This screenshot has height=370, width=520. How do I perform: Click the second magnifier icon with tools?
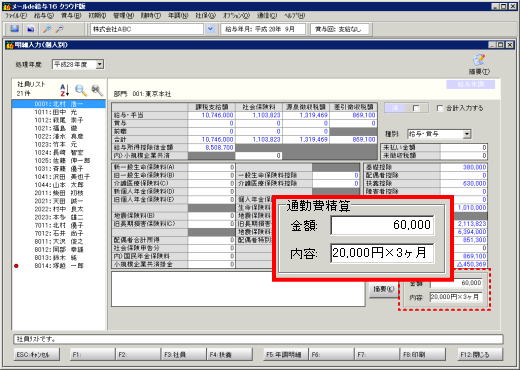97,90
